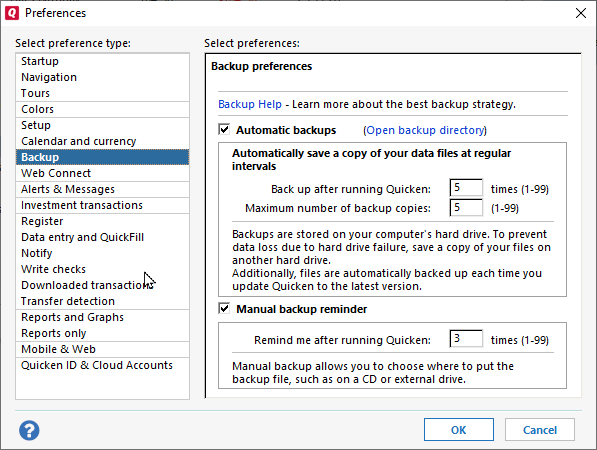Select Alerts & Messages preferences

102,189
